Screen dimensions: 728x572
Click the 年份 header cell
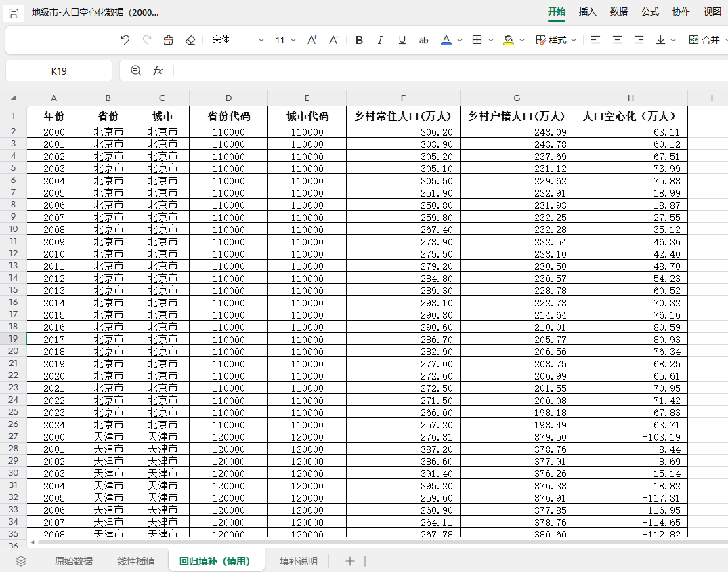tap(54, 116)
